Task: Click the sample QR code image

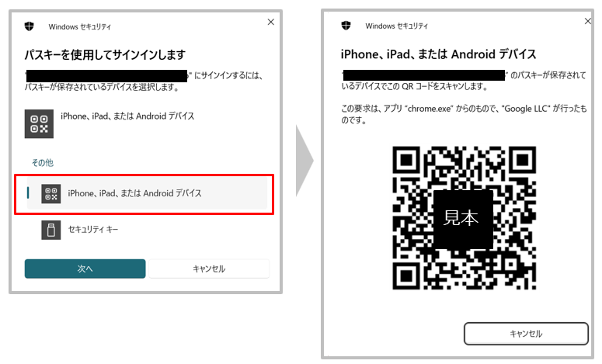Action: [465, 218]
